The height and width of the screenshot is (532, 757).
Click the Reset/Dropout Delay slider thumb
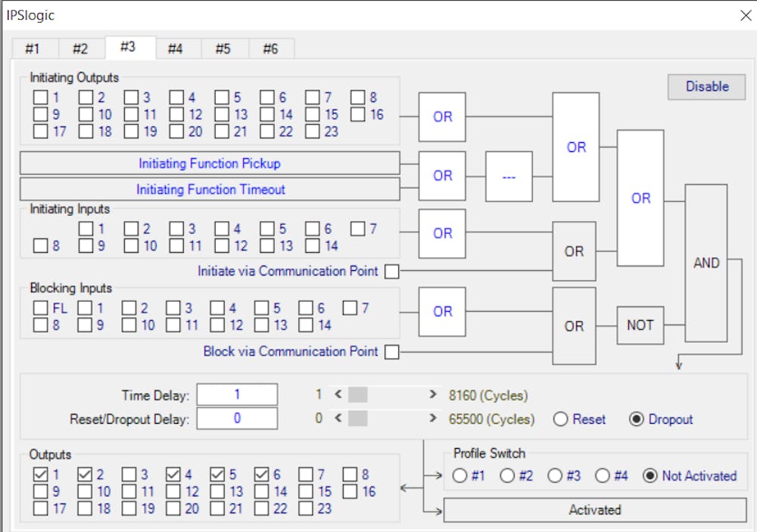pos(358,418)
